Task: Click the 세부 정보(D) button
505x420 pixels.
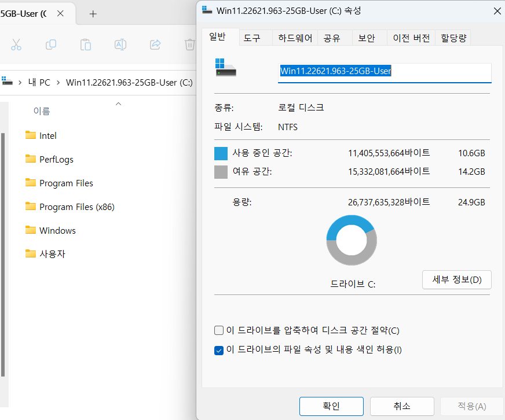Action: [x=457, y=279]
